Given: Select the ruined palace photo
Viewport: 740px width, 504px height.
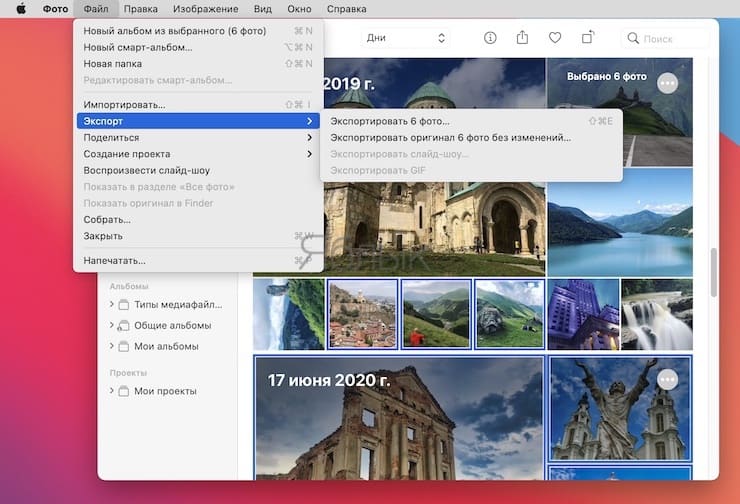Looking at the screenshot, I should tap(399, 418).
